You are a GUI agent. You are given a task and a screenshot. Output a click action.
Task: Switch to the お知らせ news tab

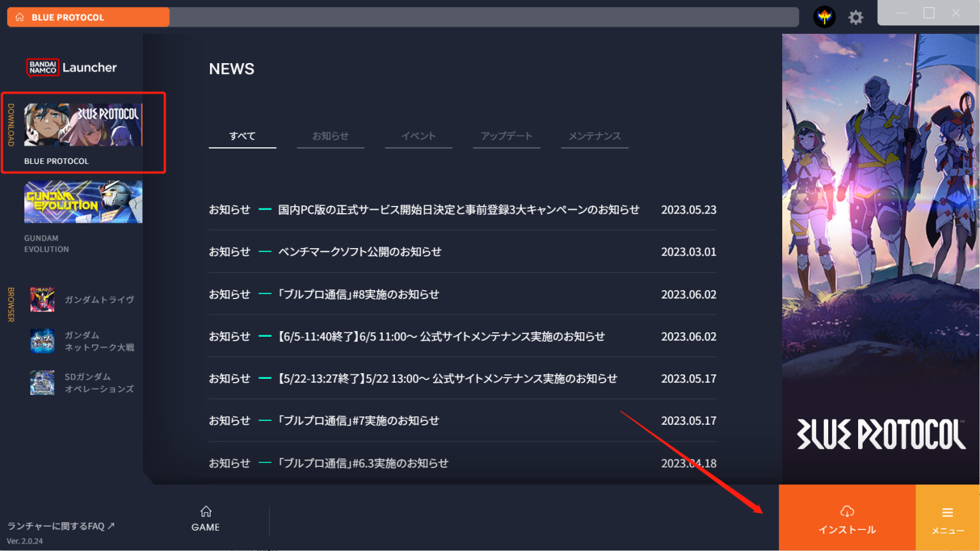pyautogui.click(x=330, y=136)
